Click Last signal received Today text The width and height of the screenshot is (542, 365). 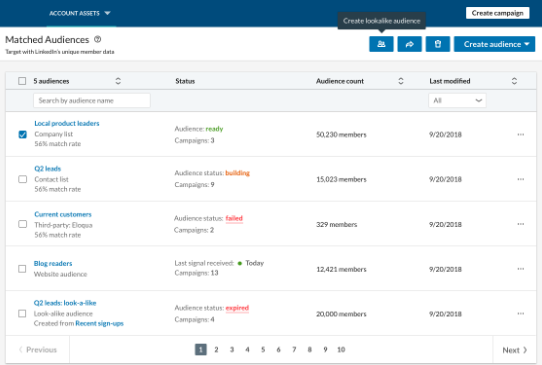coord(219,263)
